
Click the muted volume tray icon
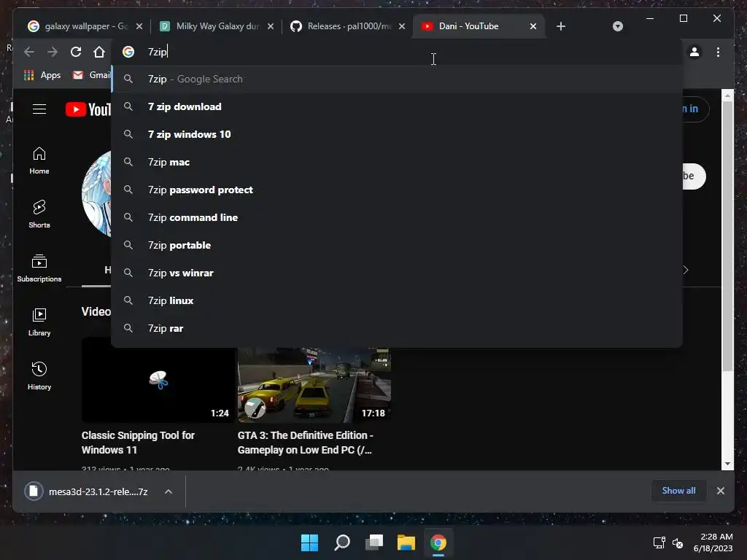678,542
